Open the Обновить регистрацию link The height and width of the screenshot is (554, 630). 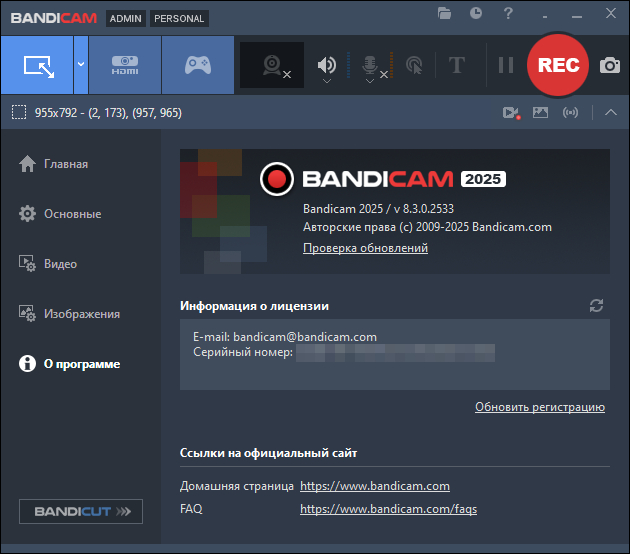(x=539, y=407)
